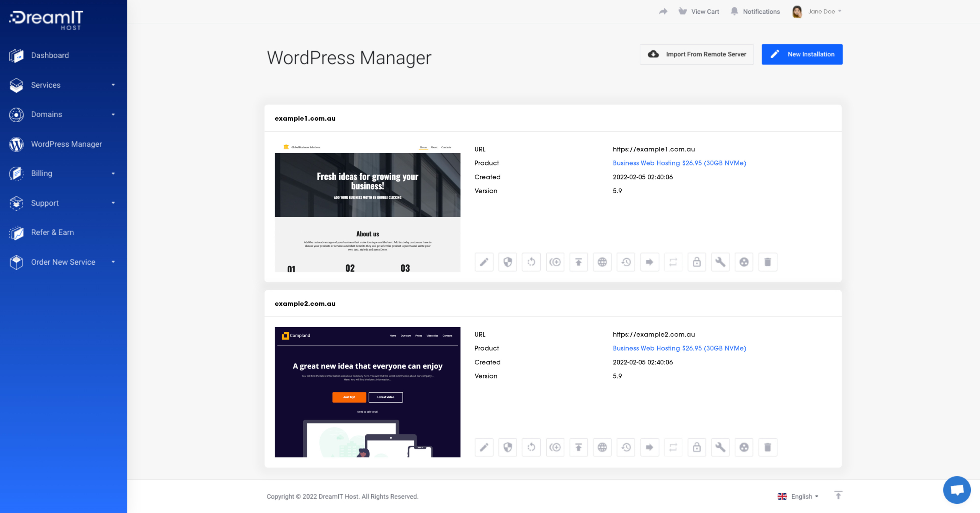Viewport: 980px width, 513px height.
Task: Open the Dashboard sidebar item
Action: point(50,55)
